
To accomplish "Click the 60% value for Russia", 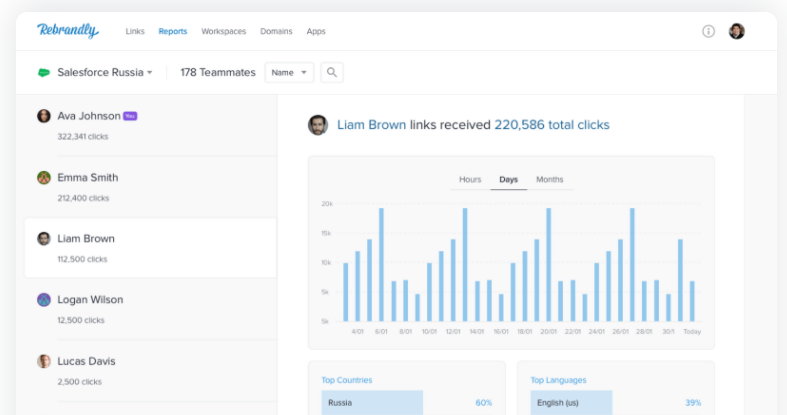I will click(x=484, y=403).
